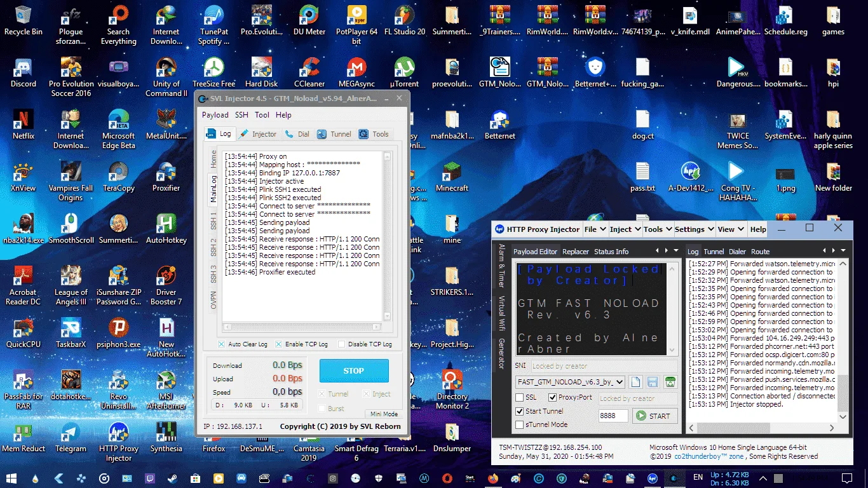The width and height of the screenshot is (868, 488).
Task: Click the save config floppy icon
Action: click(x=653, y=382)
